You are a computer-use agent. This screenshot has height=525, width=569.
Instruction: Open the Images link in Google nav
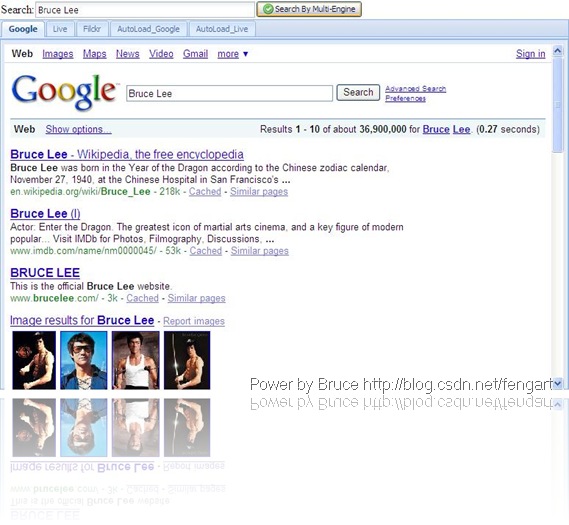58,54
